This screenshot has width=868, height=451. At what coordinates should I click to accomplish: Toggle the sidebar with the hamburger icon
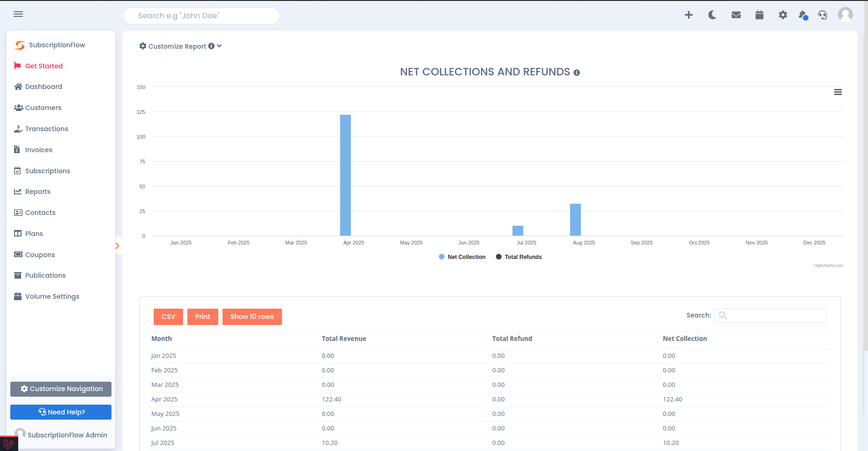pos(18,14)
